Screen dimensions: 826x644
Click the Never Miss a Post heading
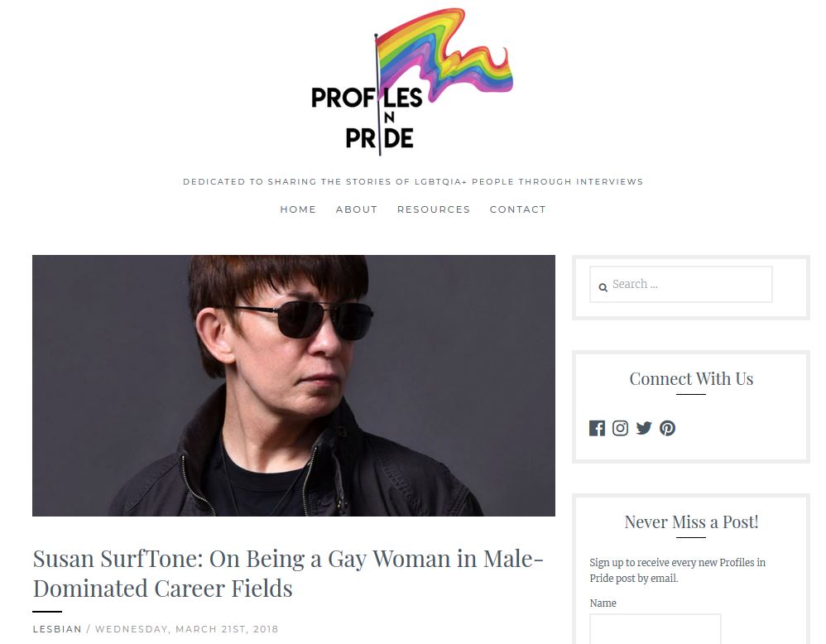[691, 521]
